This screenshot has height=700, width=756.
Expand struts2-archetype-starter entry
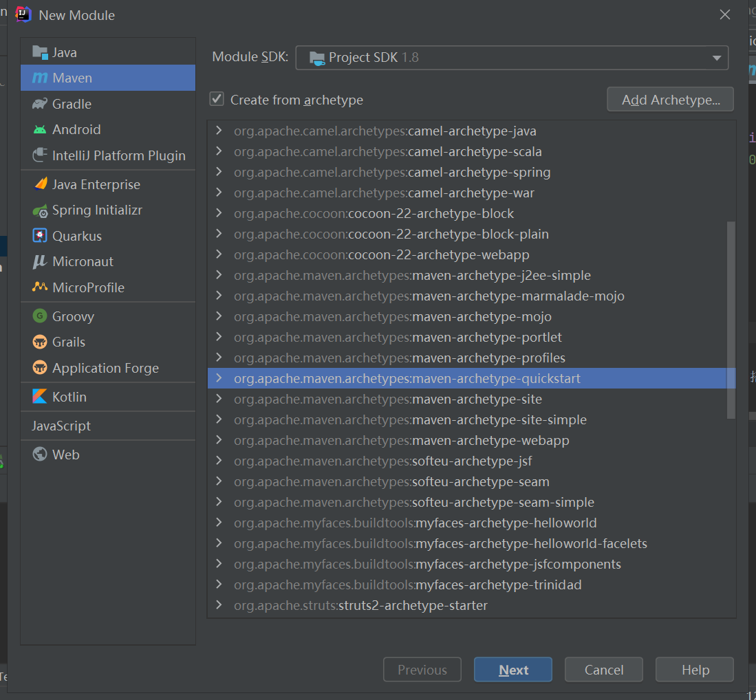pos(219,605)
